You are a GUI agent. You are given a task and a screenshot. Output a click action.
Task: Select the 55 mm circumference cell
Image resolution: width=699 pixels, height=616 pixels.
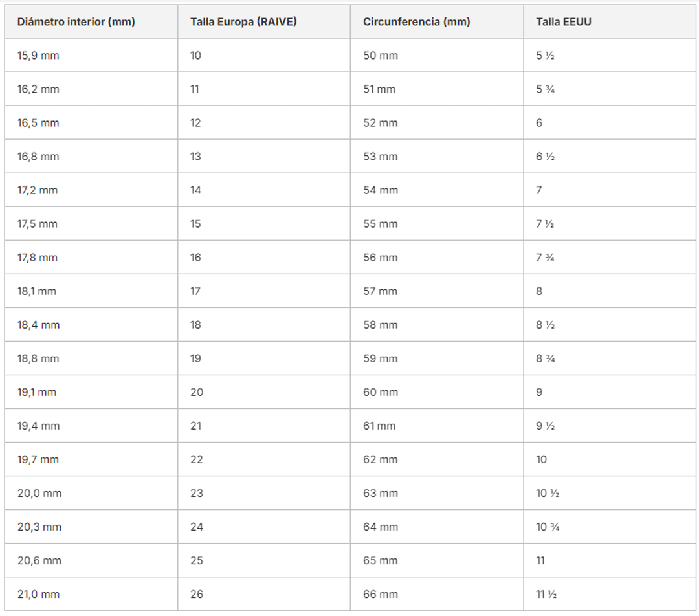381,224
